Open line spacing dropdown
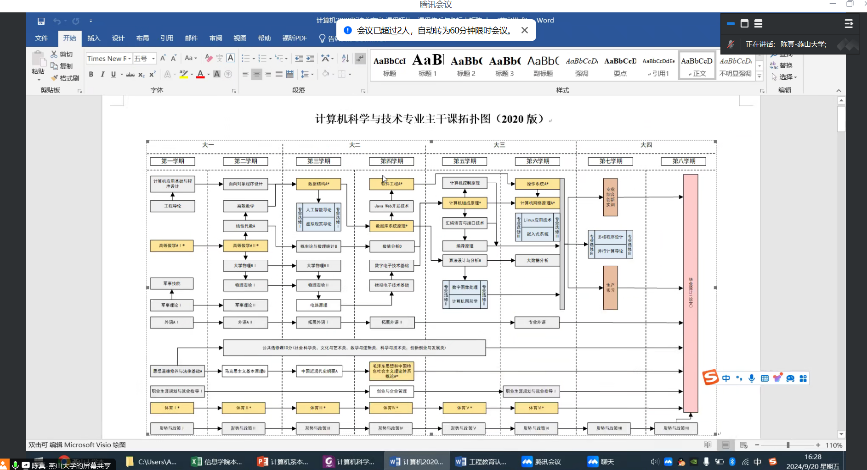Image resolution: width=867 pixels, height=470 pixels. [x=307, y=74]
